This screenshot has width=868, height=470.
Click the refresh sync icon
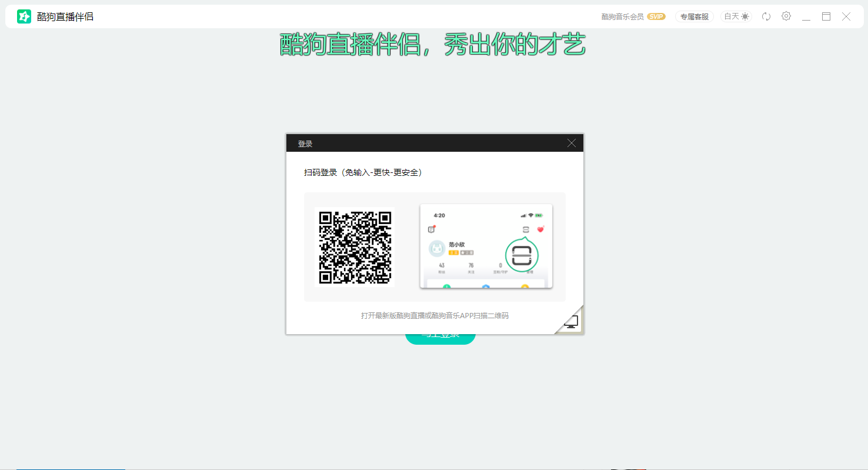click(x=766, y=16)
